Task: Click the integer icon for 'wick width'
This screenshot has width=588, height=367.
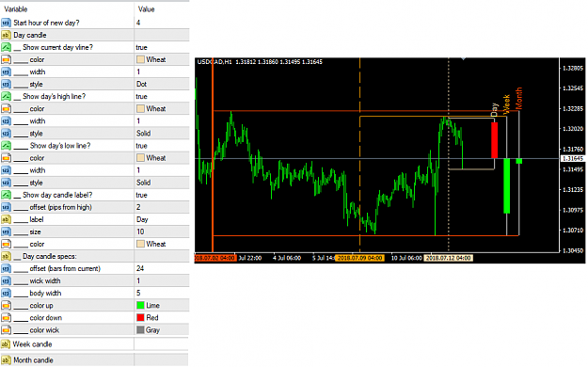Action: 6,281
